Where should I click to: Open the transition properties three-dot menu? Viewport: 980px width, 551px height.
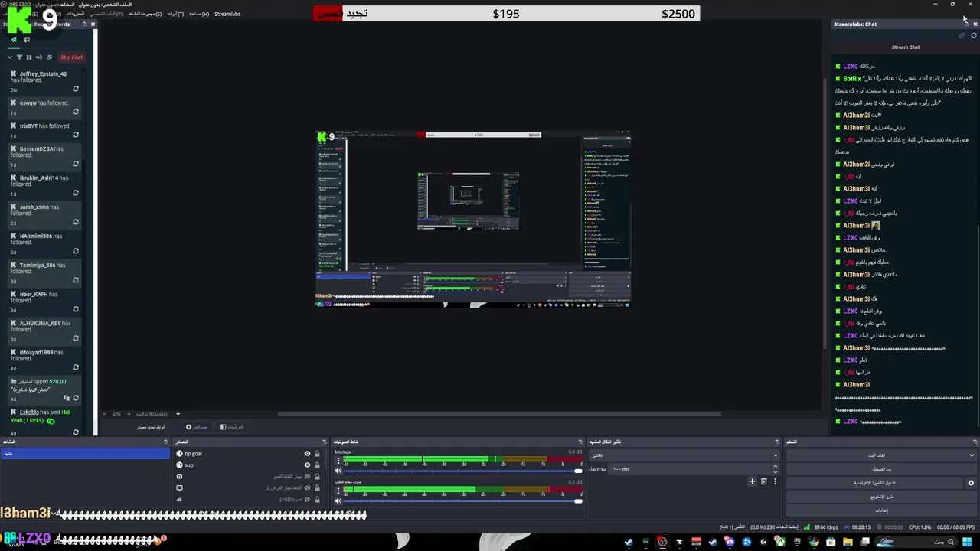(x=775, y=481)
